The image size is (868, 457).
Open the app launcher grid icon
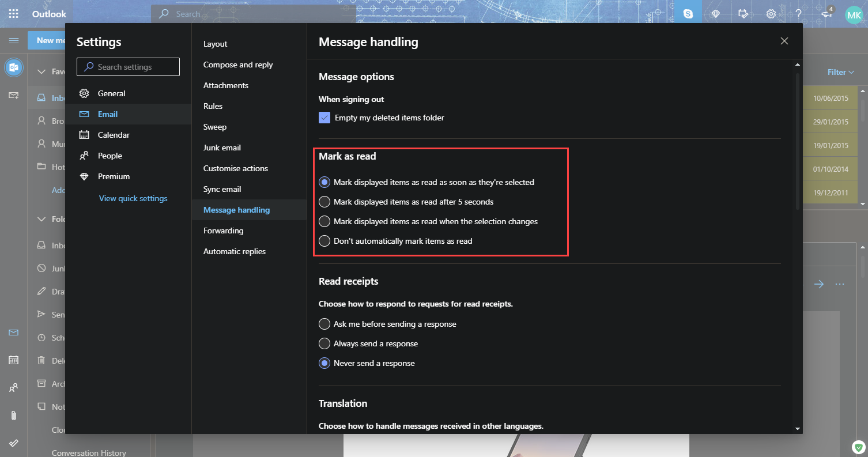[14, 14]
